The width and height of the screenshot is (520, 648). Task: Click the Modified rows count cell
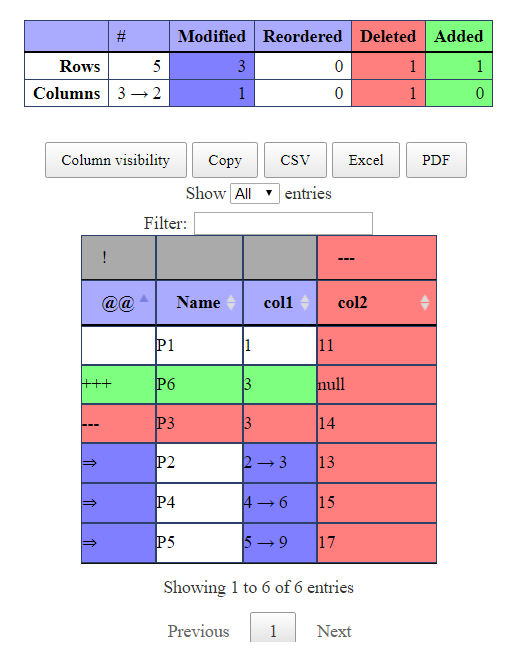(212, 66)
